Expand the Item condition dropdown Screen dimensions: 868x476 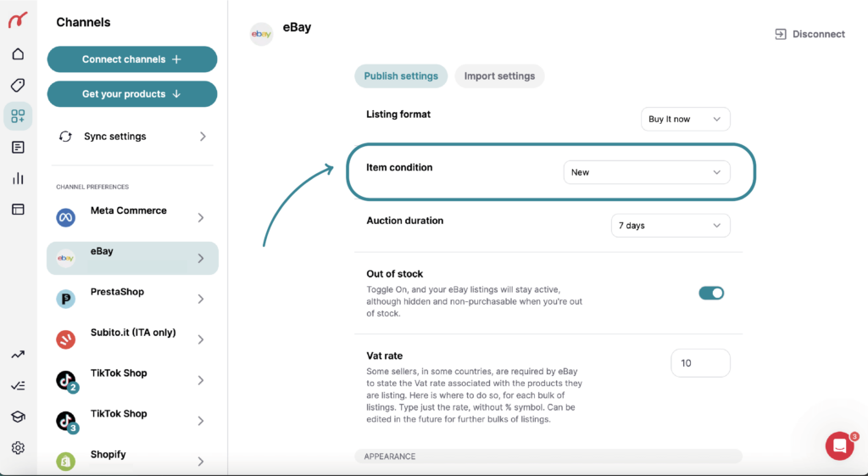[x=646, y=172]
